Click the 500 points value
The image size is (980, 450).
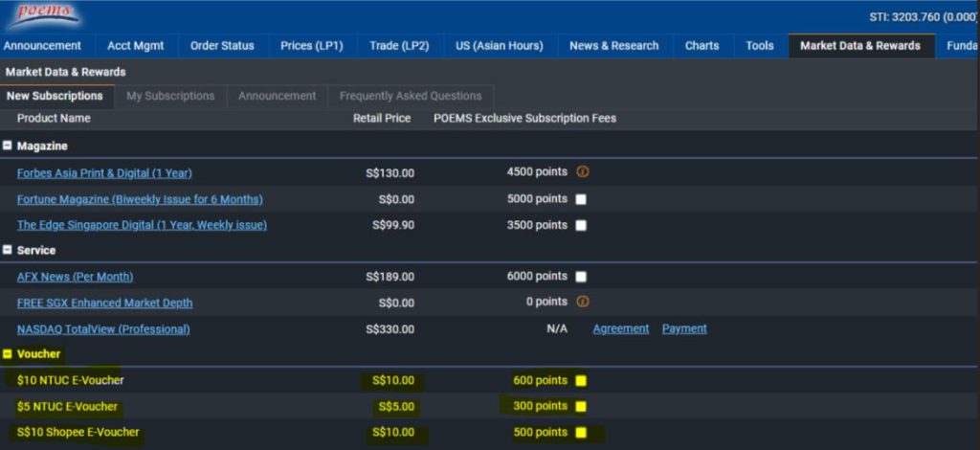(x=540, y=433)
